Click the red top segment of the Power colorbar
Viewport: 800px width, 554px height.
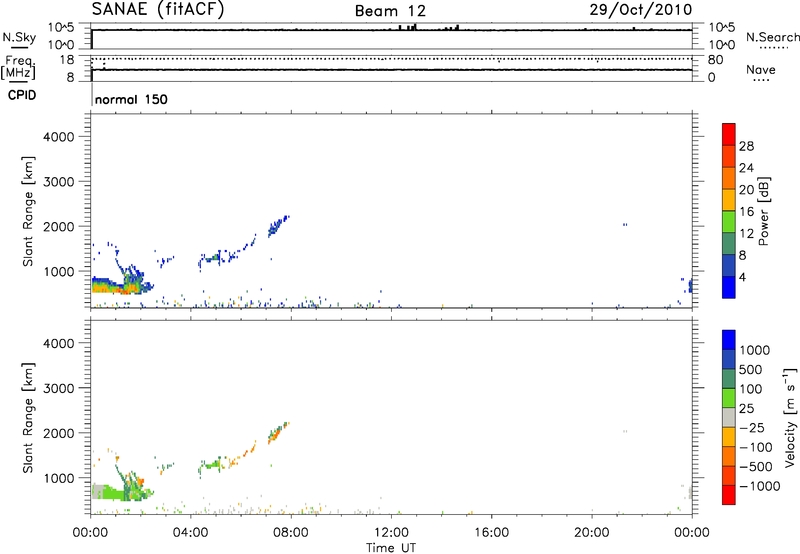click(x=729, y=134)
